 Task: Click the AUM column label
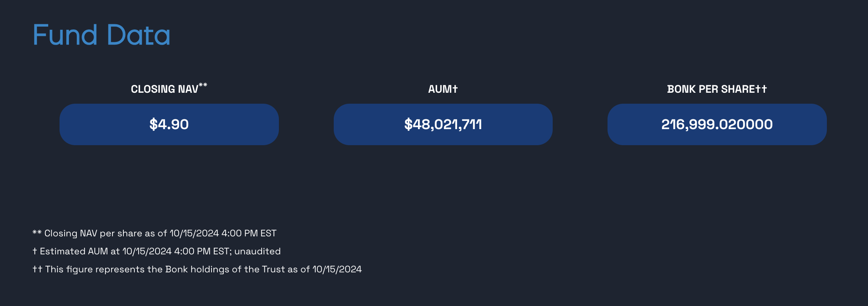[439, 89]
